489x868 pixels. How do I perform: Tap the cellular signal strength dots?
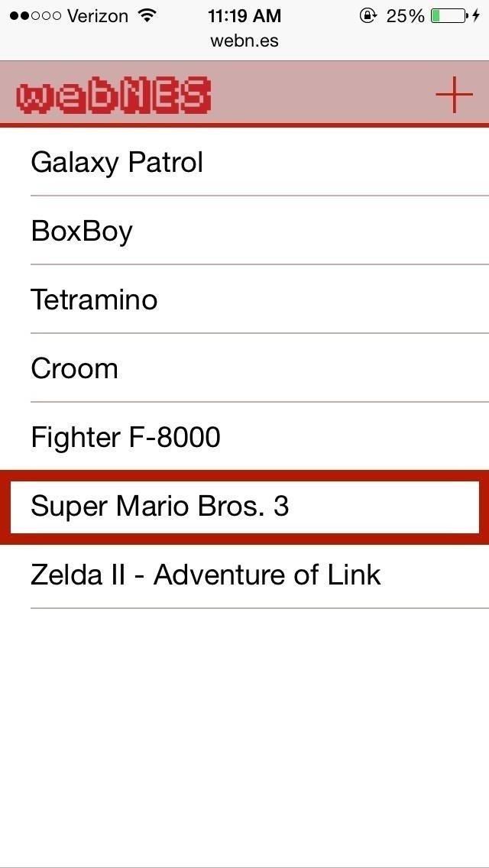(35, 16)
